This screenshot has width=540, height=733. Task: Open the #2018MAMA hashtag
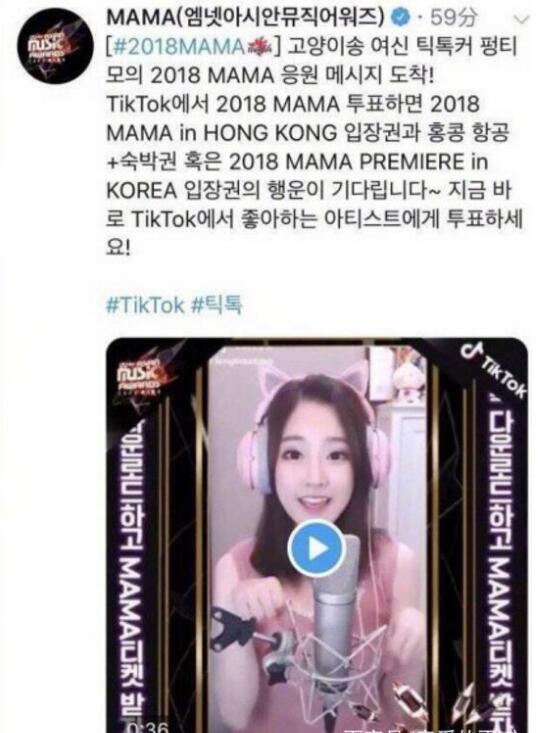pos(177,47)
